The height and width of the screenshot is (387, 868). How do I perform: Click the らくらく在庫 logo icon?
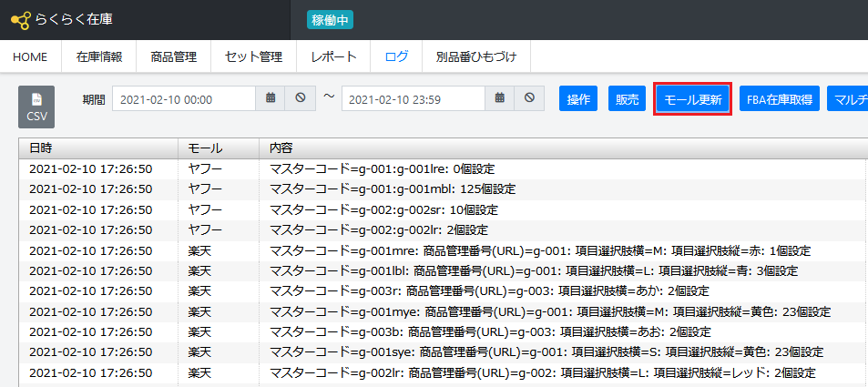[20, 20]
